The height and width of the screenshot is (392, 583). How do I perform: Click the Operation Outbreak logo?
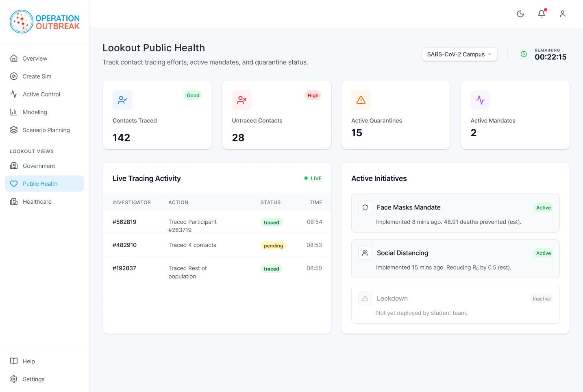(45, 22)
